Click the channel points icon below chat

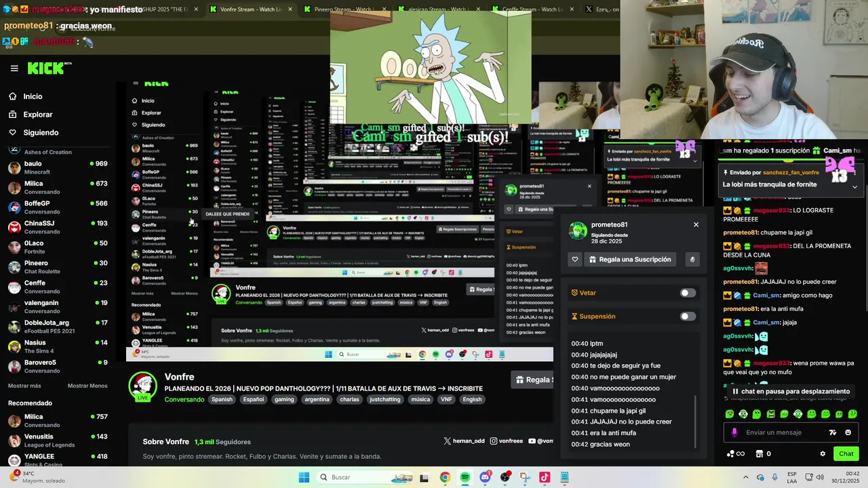tap(735, 454)
